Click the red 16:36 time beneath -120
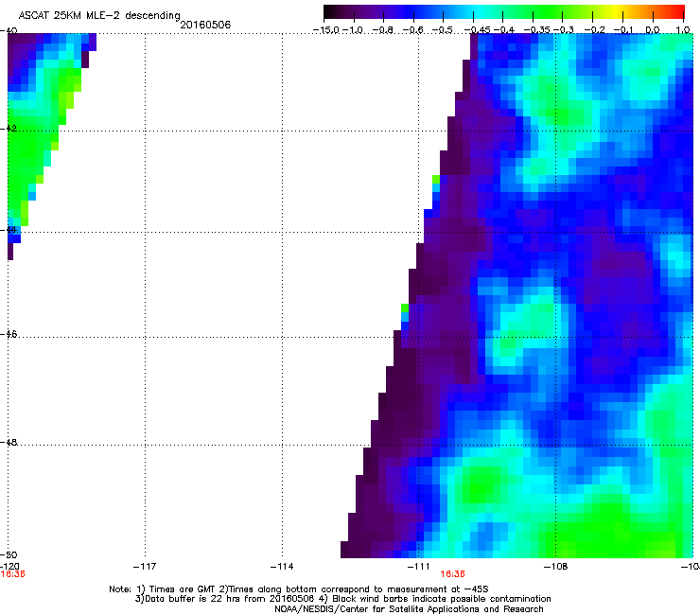Viewport: 700px width, 615px height. (12, 574)
